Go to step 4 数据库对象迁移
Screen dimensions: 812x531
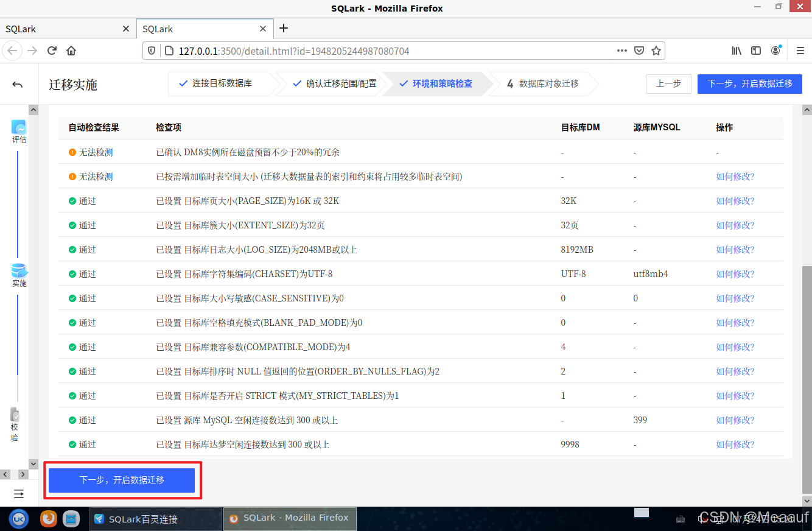point(543,83)
